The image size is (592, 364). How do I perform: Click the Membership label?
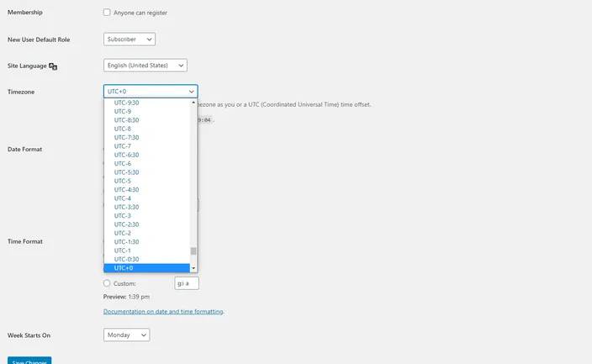pyautogui.click(x=25, y=12)
